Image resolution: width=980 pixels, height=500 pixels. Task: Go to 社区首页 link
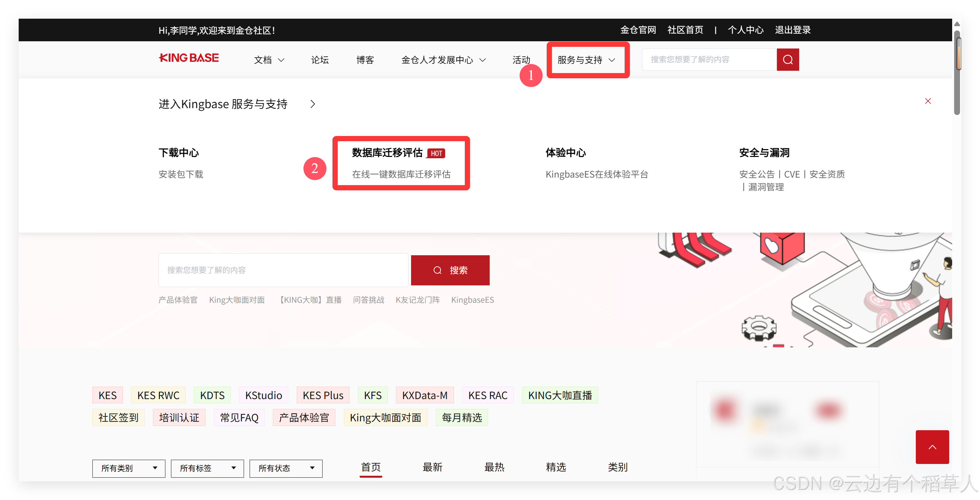pyautogui.click(x=685, y=30)
